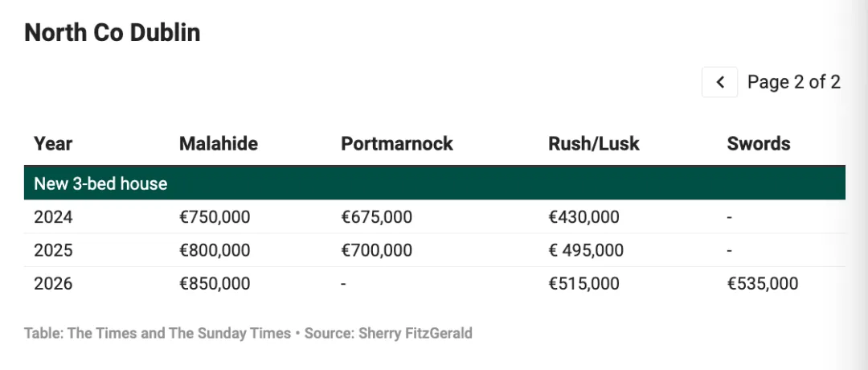868x370 pixels.
Task: Select the 2025 year cell
Action: [x=53, y=251]
